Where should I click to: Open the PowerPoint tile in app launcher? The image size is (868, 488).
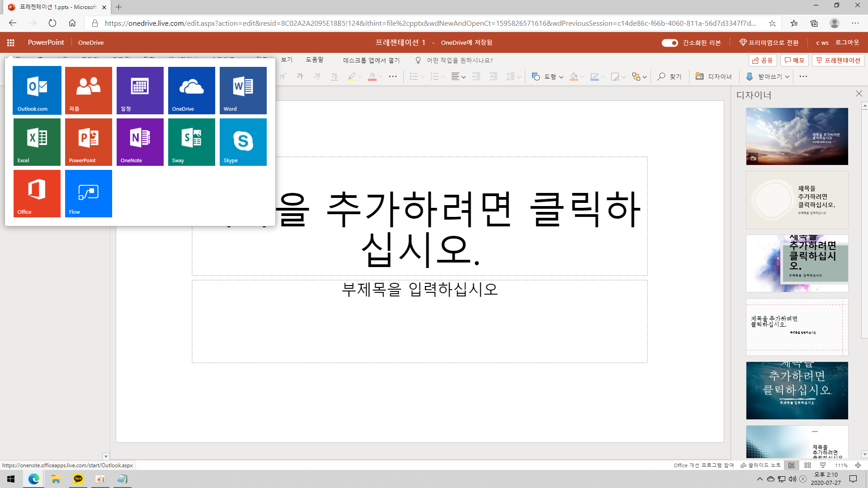click(89, 142)
